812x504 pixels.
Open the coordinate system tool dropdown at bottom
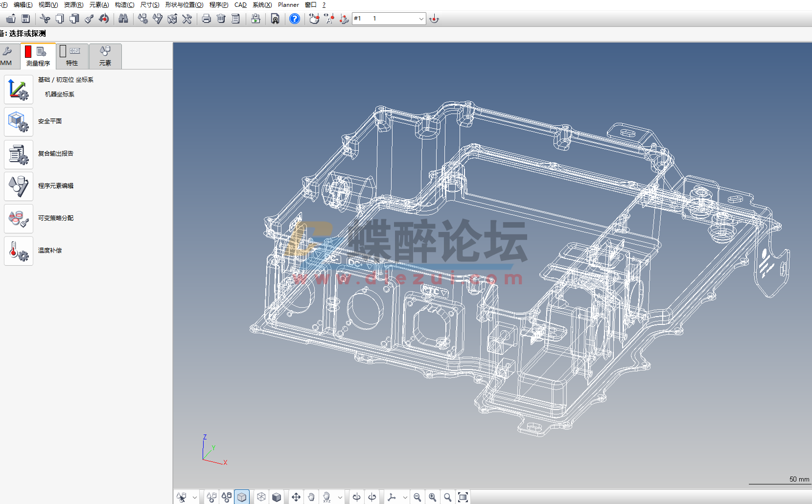pyautogui.click(x=405, y=497)
